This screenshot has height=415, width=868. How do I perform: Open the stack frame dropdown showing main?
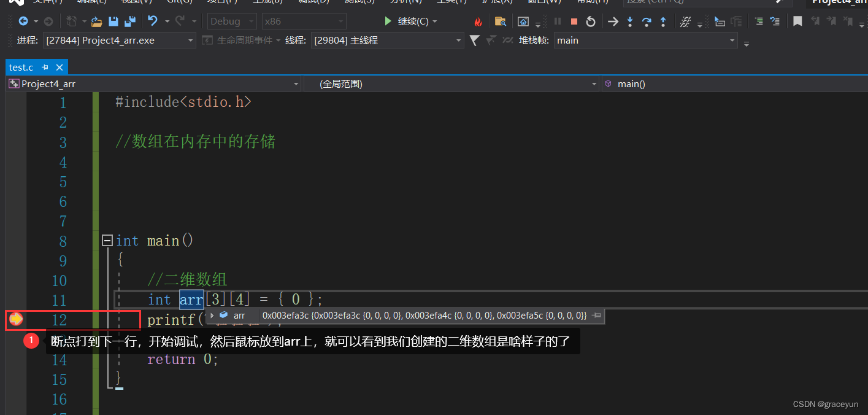pos(646,41)
